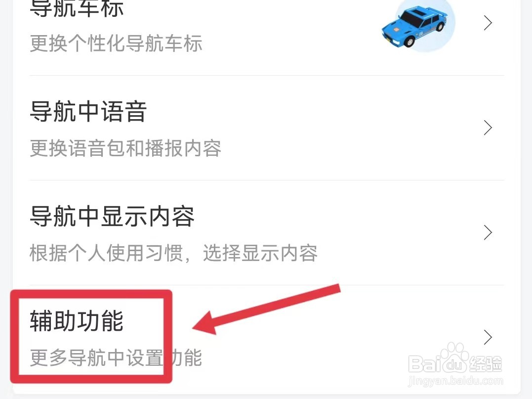Open chevron arrow beside 导航车标
This screenshot has width=532, height=399.
(x=488, y=23)
